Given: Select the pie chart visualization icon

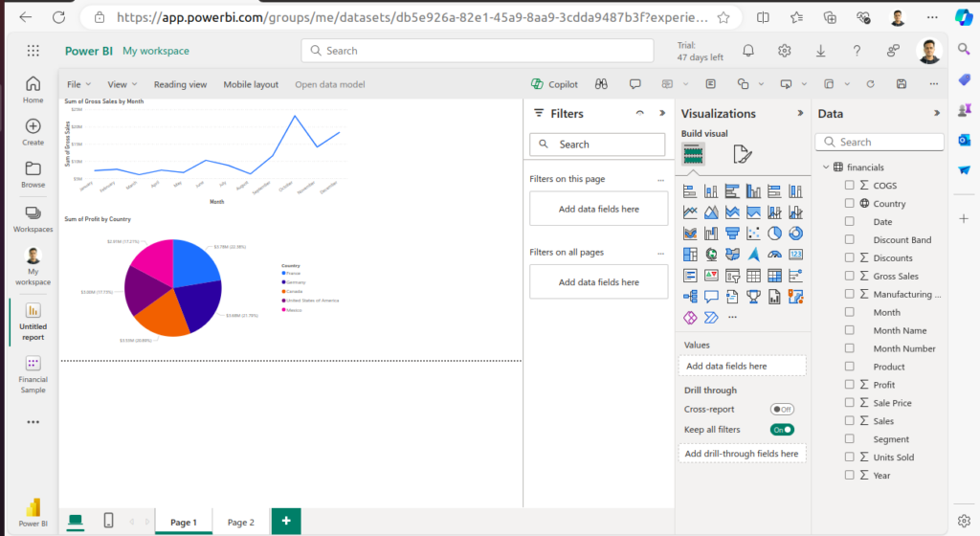Looking at the screenshot, I should [774, 233].
